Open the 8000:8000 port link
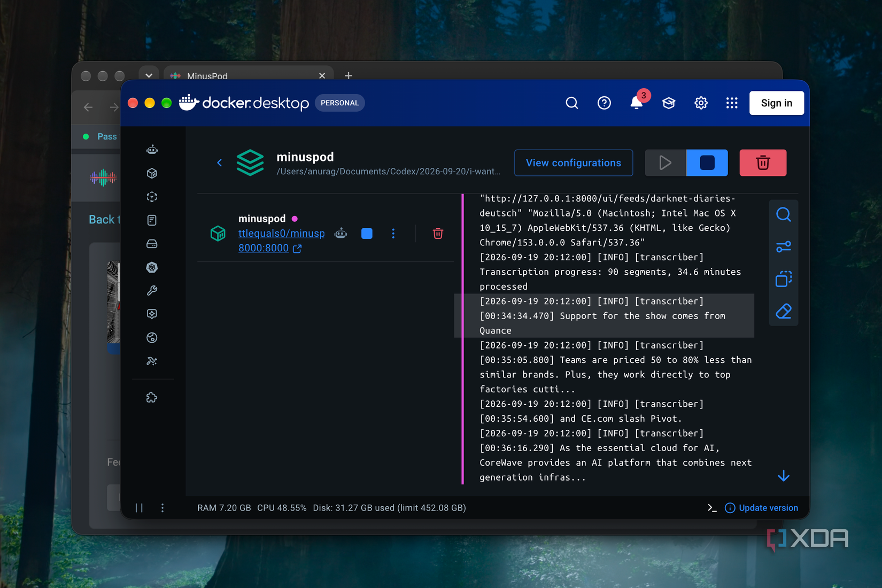 point(270,249)
